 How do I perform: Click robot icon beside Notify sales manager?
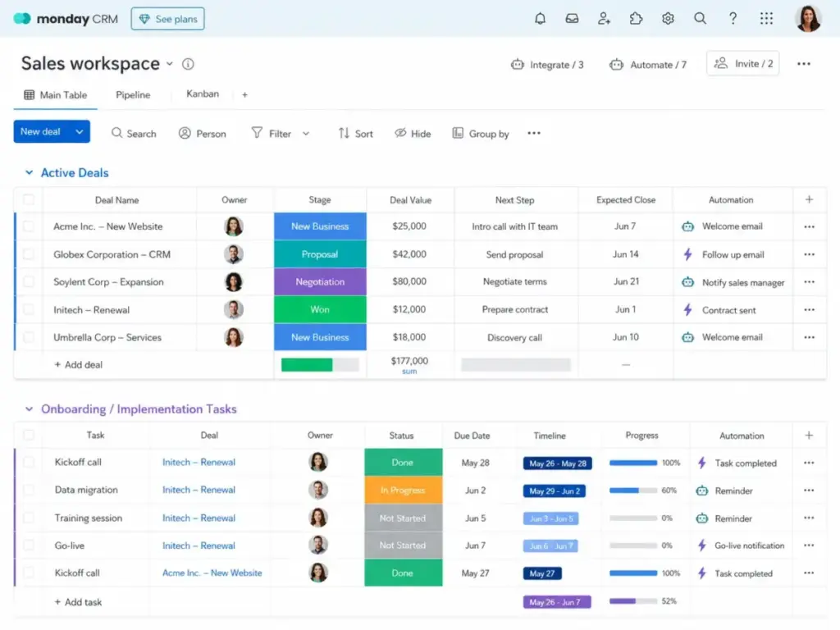[688, 282]
